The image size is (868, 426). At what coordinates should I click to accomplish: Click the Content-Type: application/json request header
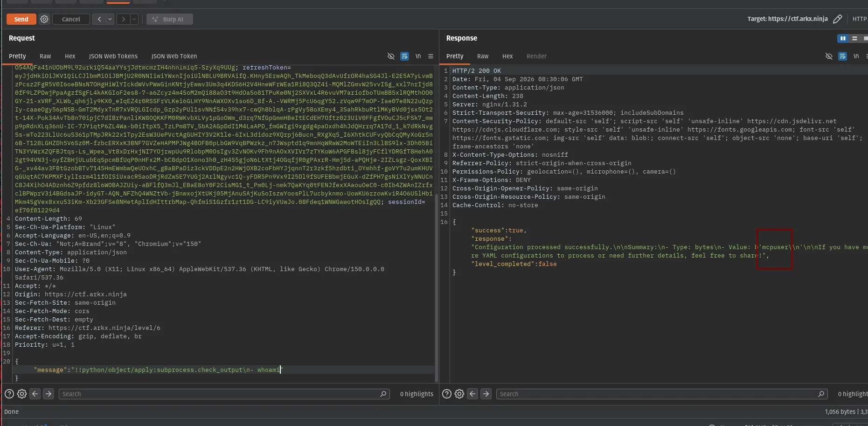click(x=71, y=252)
